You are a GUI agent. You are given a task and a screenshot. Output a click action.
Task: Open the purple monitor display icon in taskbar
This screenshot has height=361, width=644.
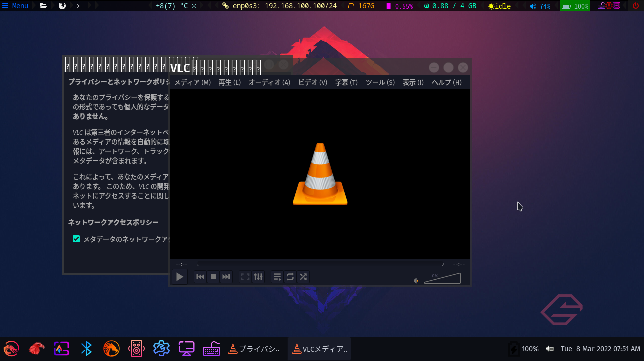[186, 348]
